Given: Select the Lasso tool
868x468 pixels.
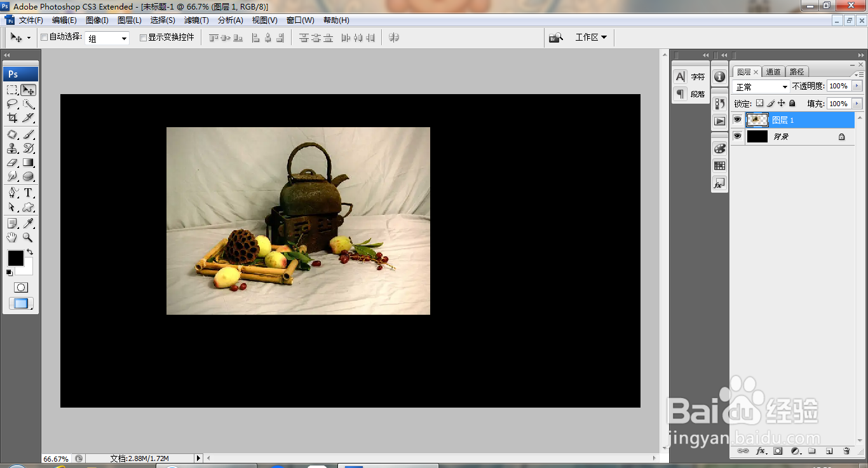Looking at the screenshot, I should 12,104.
